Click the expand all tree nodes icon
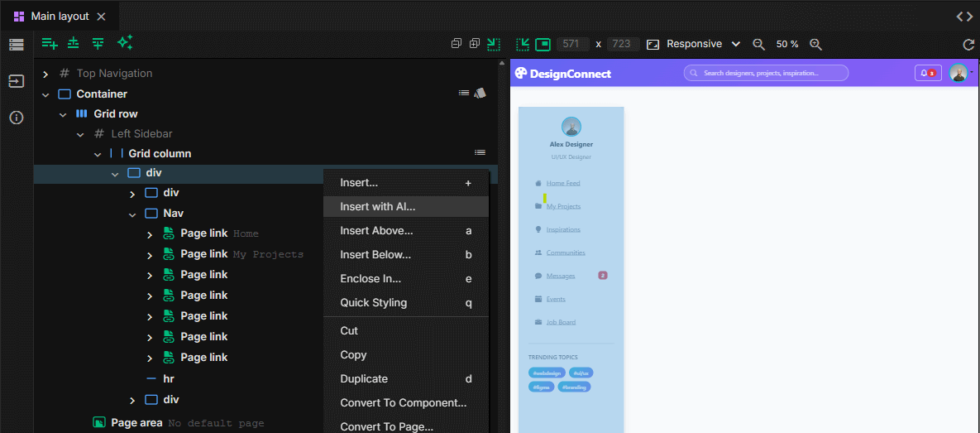Image resolution: width=980 pixels, height=433 pixels. 474,44
